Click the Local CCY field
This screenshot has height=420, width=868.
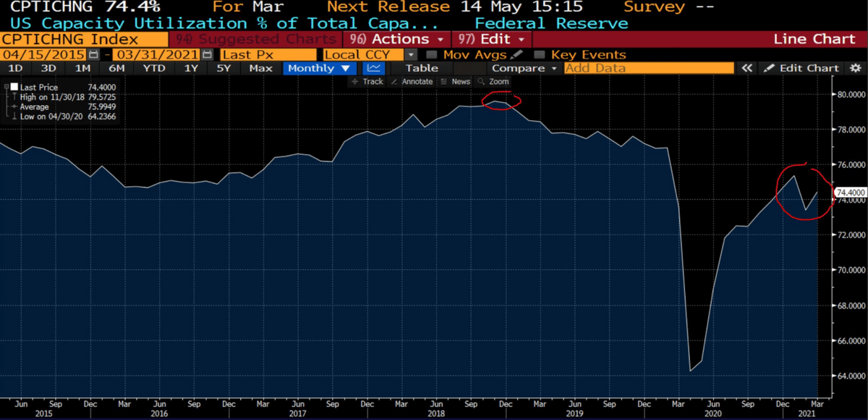tap(364, 54)
